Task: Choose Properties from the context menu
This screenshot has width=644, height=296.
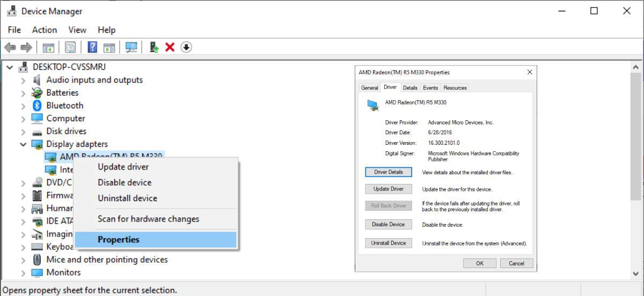Action: (x=118, y=240)
